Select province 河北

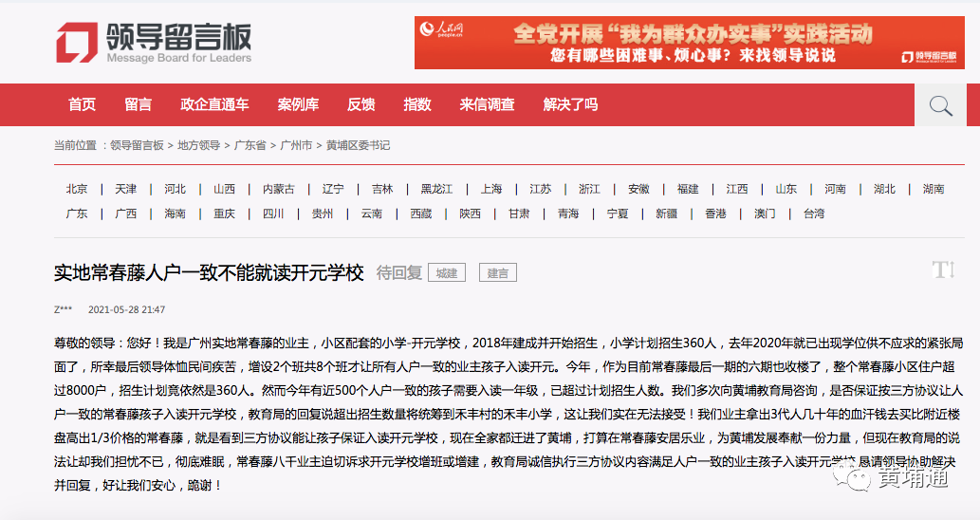[175, 189]
